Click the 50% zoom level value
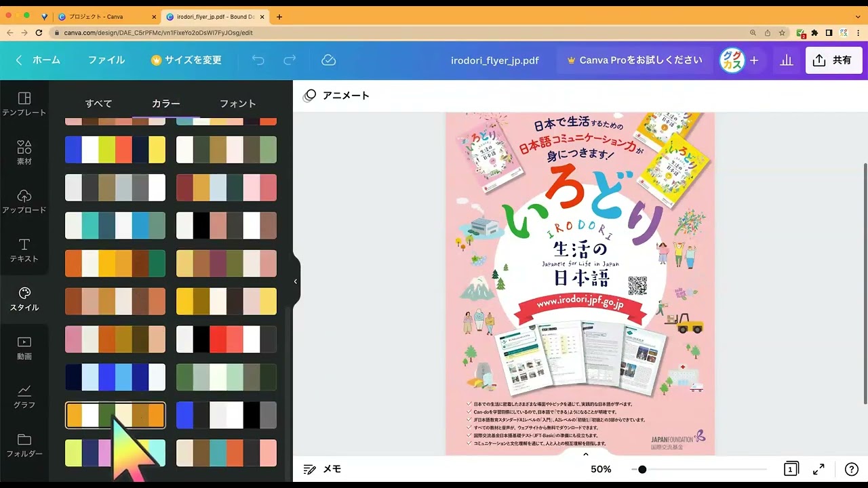868x488 pixels. coord(601,469)
